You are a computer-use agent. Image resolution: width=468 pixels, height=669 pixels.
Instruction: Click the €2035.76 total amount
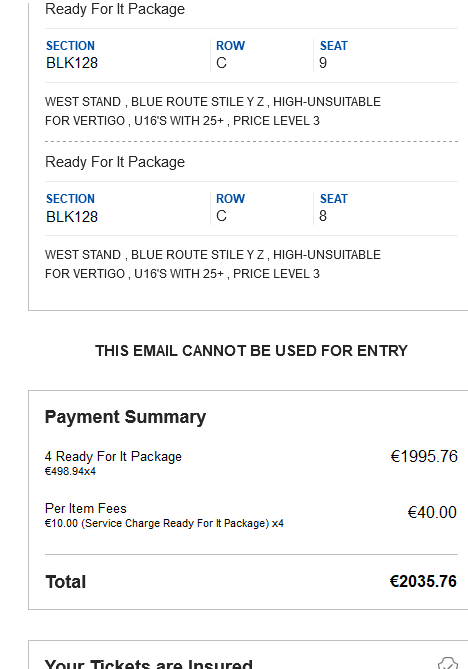(423, 581)
